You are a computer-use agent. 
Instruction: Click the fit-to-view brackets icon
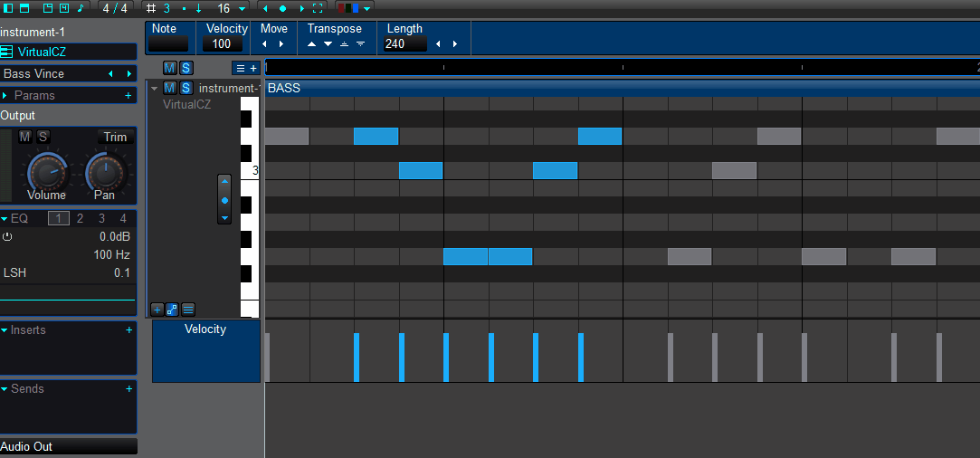tap(318, 8)
